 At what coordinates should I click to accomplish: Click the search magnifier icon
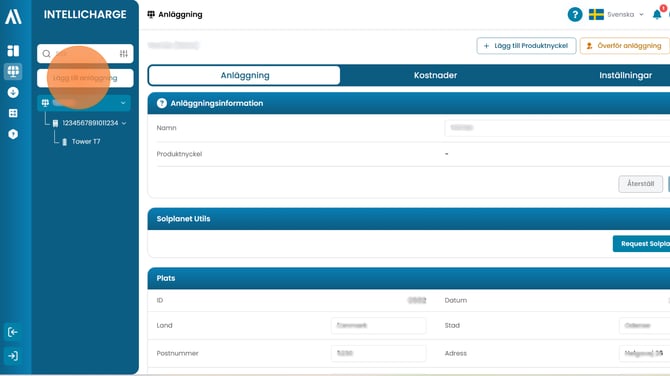[47, 54]
